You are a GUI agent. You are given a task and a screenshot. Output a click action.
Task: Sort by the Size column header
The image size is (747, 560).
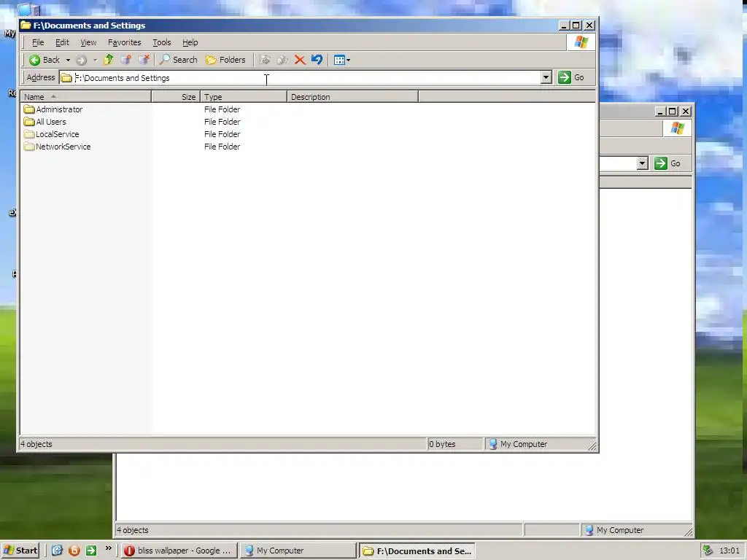(x=176, y=97)
